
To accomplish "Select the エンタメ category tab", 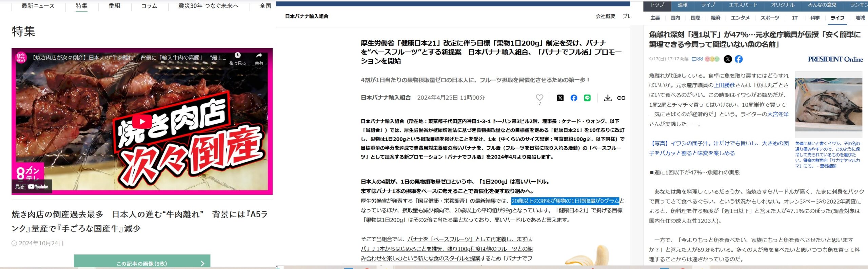I will click(740, 18).
